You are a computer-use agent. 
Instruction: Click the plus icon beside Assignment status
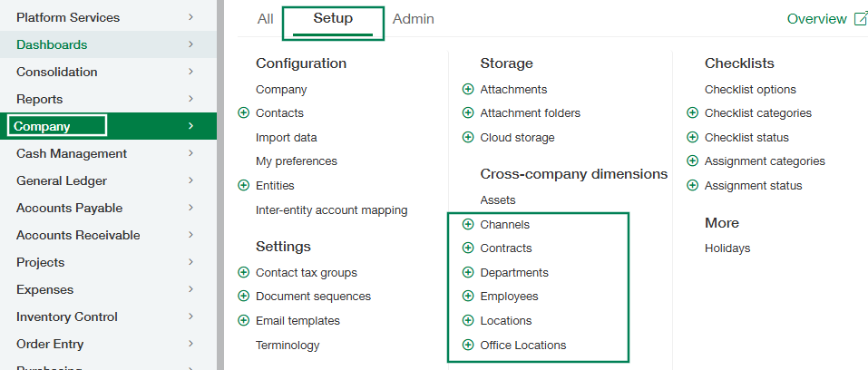coord(693,186)
